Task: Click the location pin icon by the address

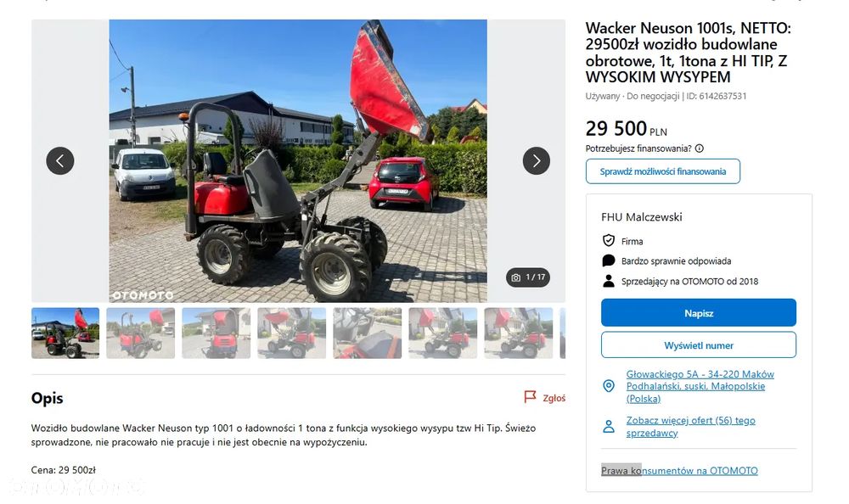Action: point(609,386)
